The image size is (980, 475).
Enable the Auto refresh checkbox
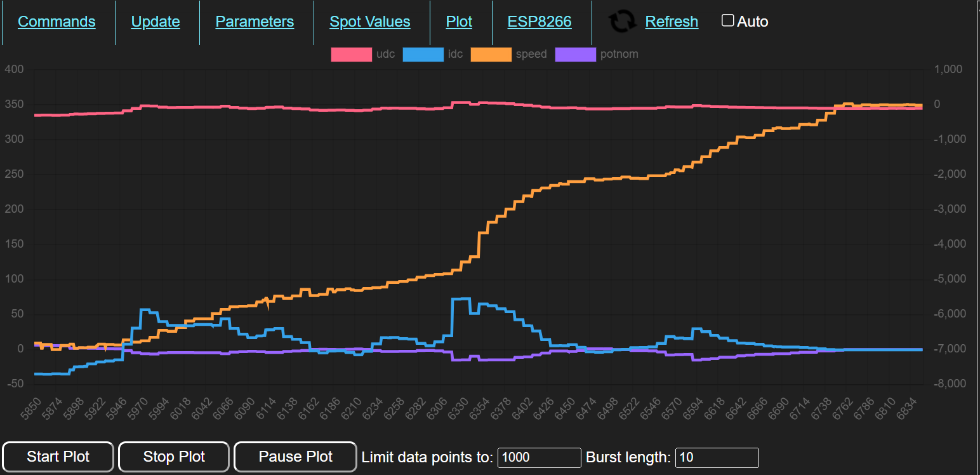728,21
